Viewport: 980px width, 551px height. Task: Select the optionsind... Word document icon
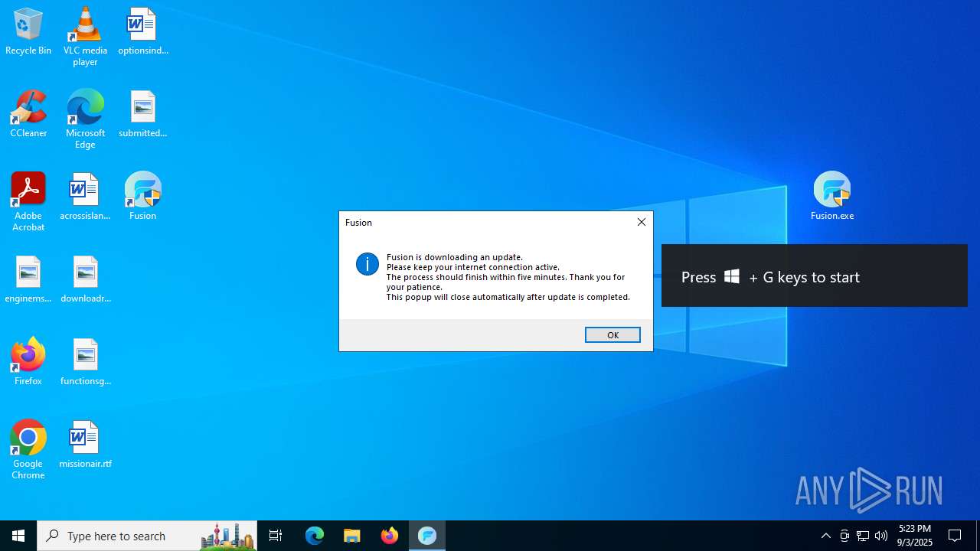[x=142, y=32]
